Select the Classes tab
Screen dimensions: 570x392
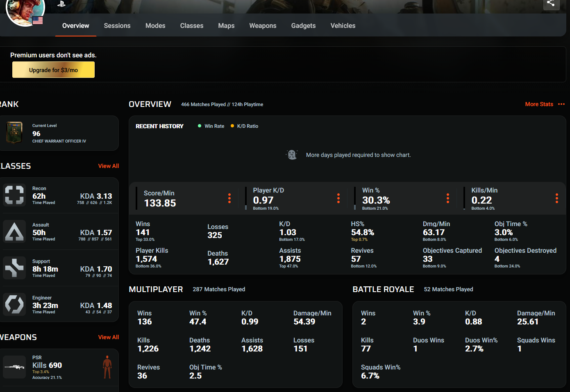(x=192, y=26)
